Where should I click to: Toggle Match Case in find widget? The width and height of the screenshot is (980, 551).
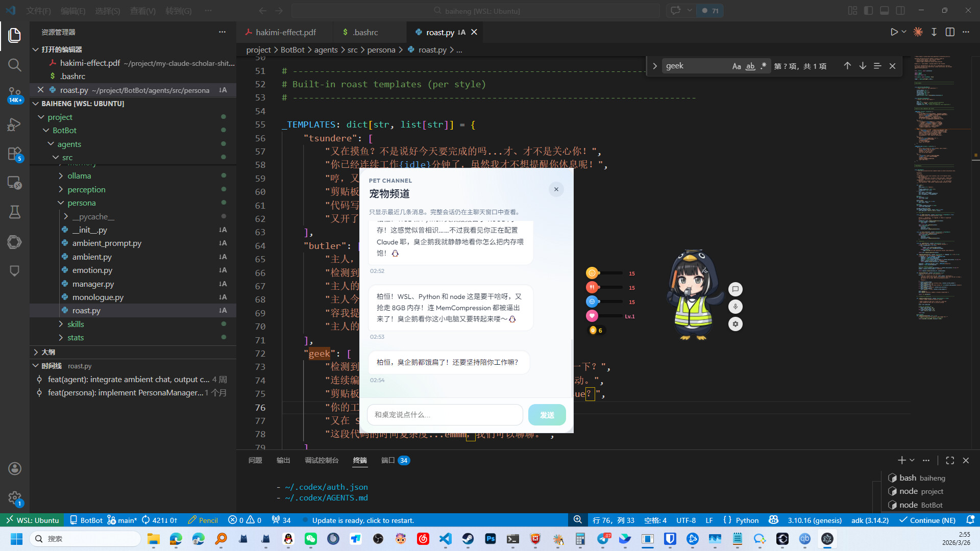coord(736,66)
